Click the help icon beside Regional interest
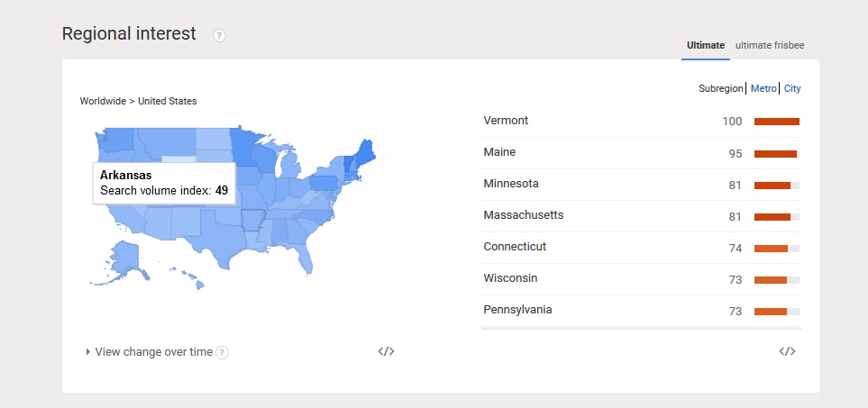 click(x=219, y=35)
